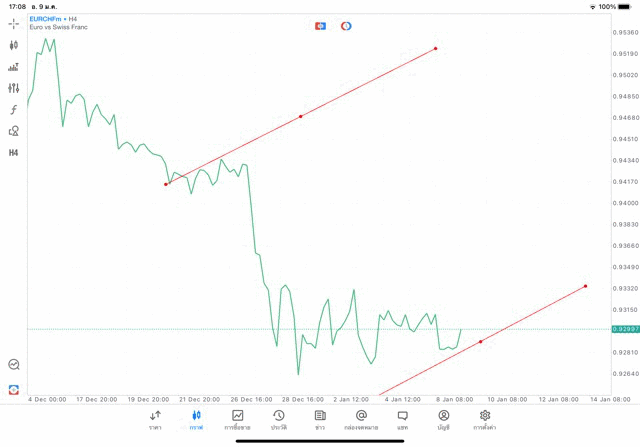This screenshot has height=447, width=640.
Task: Open the กล่องจดหมาย (Mailbox) tab
Action: (361, 419)
